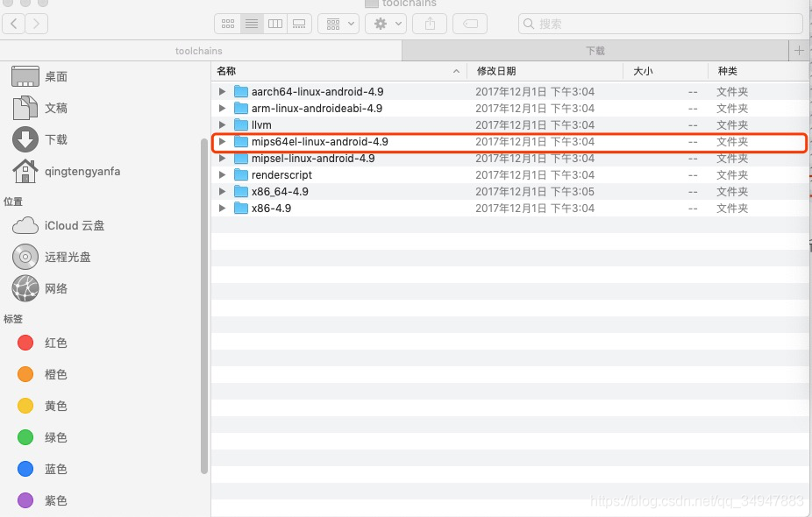812x517 pixels.
Task: Select the llvm folder name
Action: coord(261,124)
